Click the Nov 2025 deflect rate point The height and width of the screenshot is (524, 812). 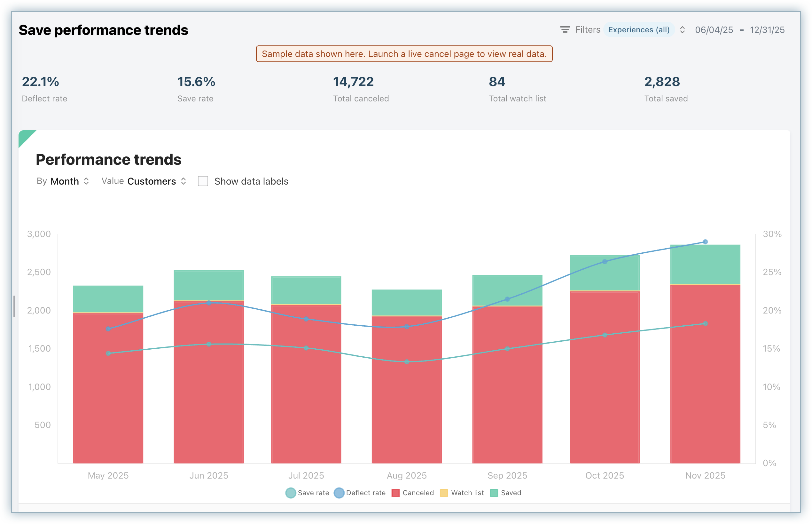[705, 242]
